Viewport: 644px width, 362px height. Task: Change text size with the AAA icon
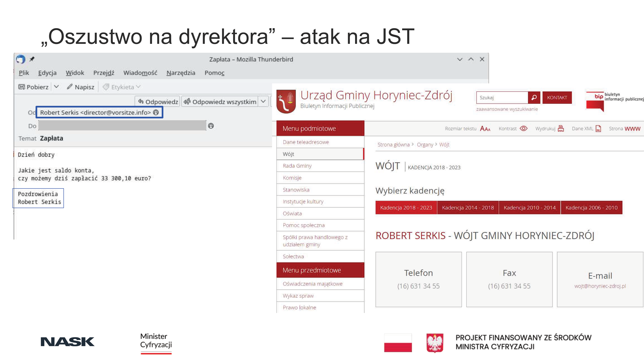point(485,129)
